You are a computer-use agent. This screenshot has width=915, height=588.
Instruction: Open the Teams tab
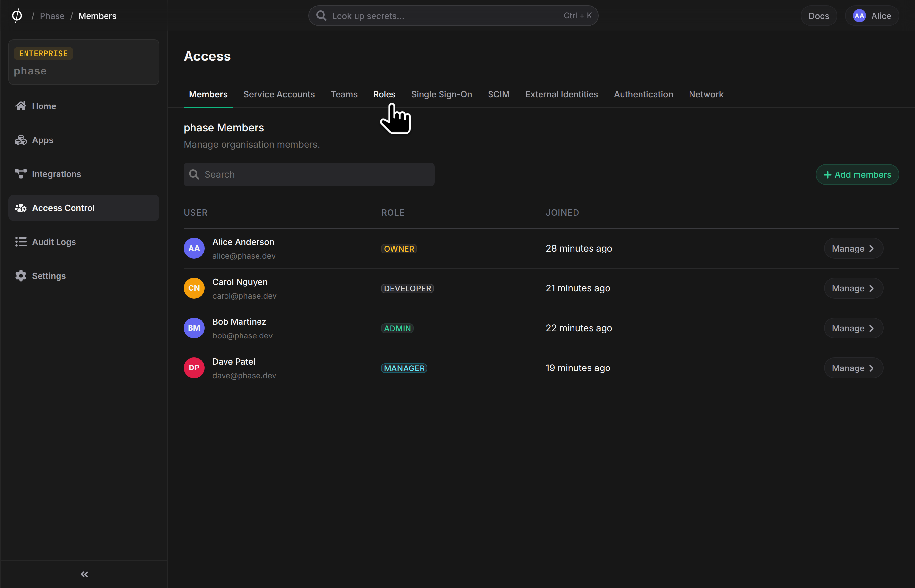(x=344, y=94)
